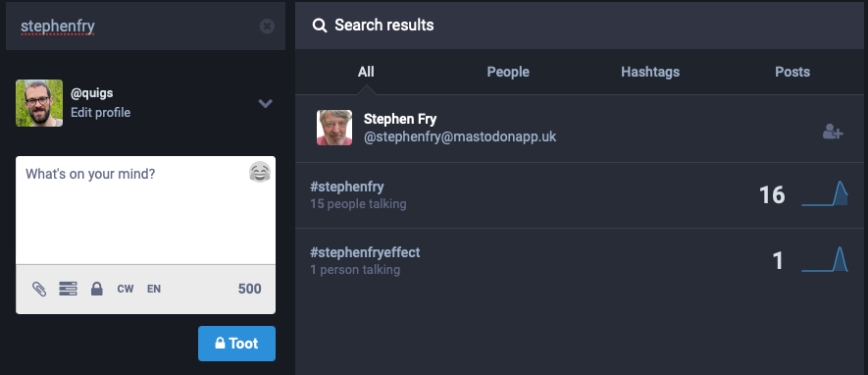Select the All results tab
This screenshot has height=375, width=868.
tap(366, 72)
